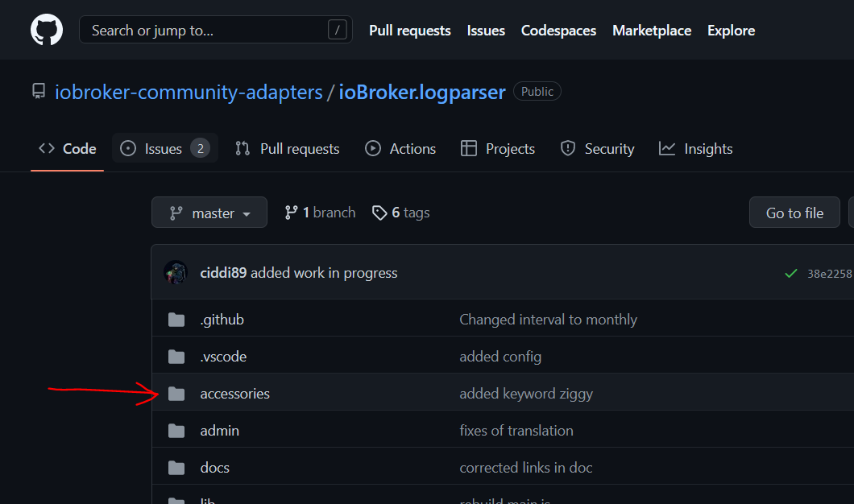
Task: Open the Projects tab
Action: coord(498,149)
